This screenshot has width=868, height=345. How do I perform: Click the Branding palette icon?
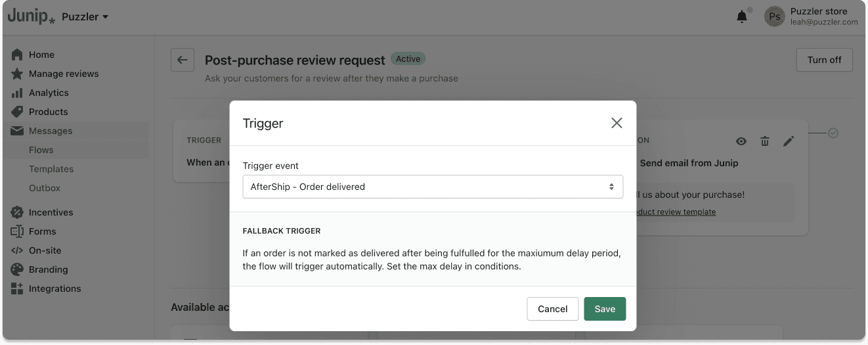click(17, 269)
